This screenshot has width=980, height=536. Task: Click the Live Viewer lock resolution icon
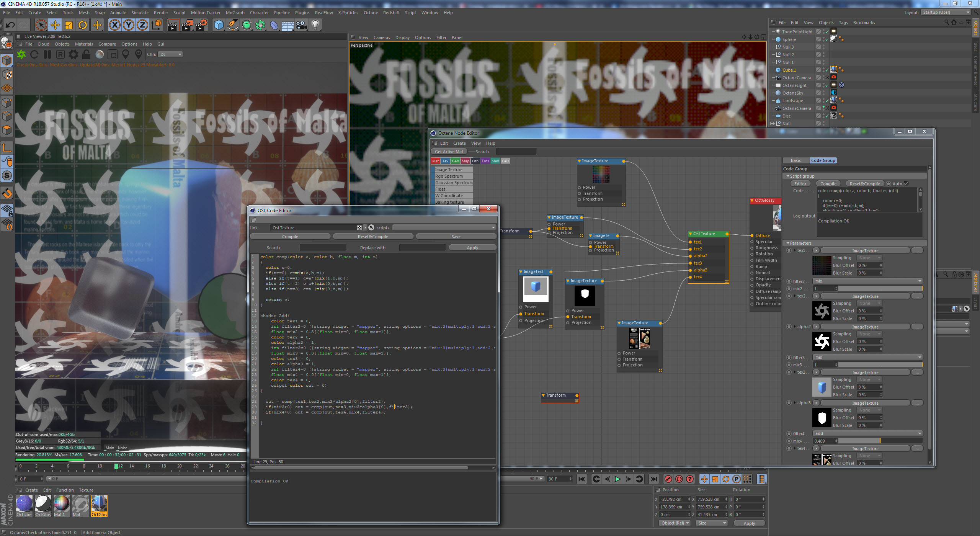87,54
